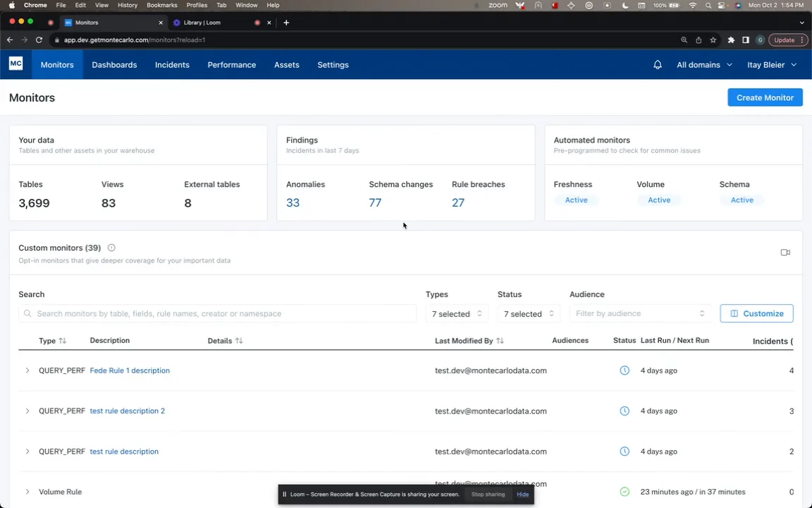Click Wi-Fi icon in menu bar
The height and width of the screenshot is (508, 812).
click(x=692, y=5)
